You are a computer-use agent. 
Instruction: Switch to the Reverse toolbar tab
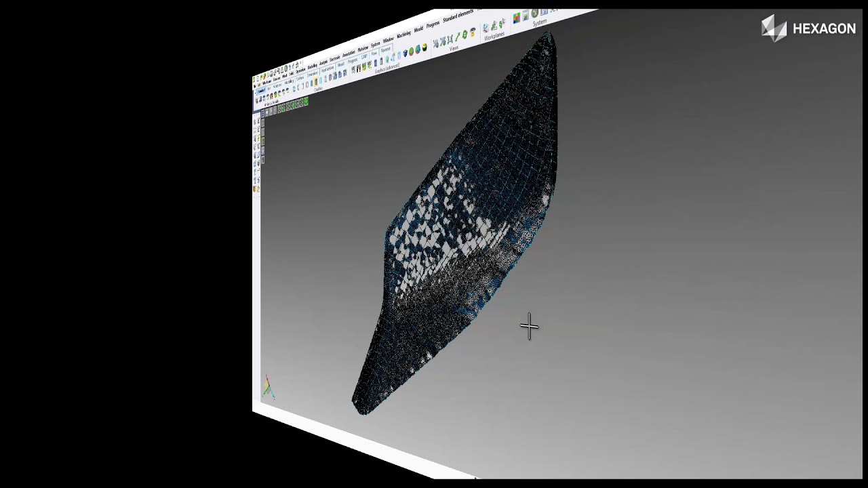[x=385, y=49]
